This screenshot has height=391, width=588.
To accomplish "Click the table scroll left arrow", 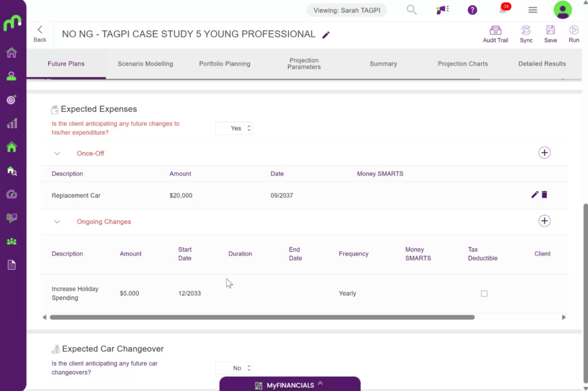I will click(45, 317).
